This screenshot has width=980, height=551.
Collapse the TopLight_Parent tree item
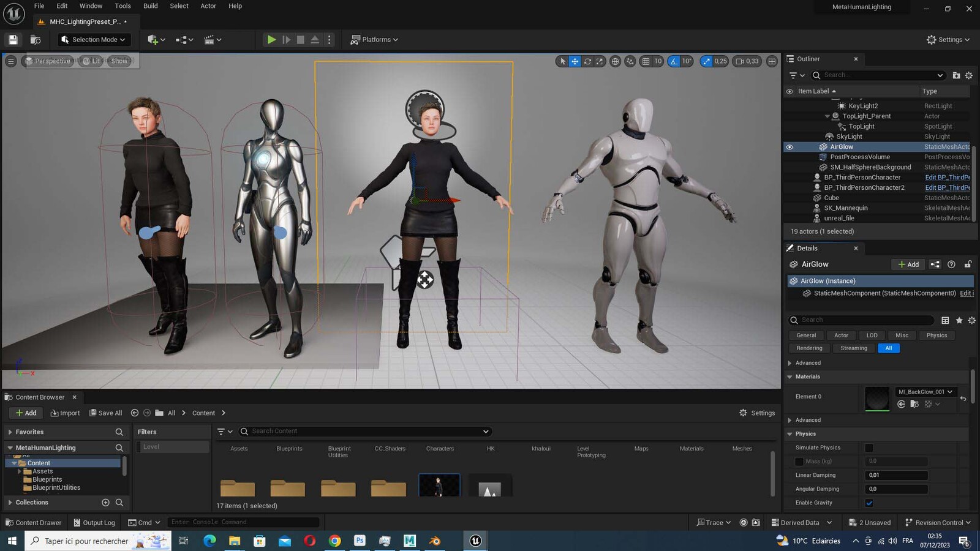coord(827,116)
